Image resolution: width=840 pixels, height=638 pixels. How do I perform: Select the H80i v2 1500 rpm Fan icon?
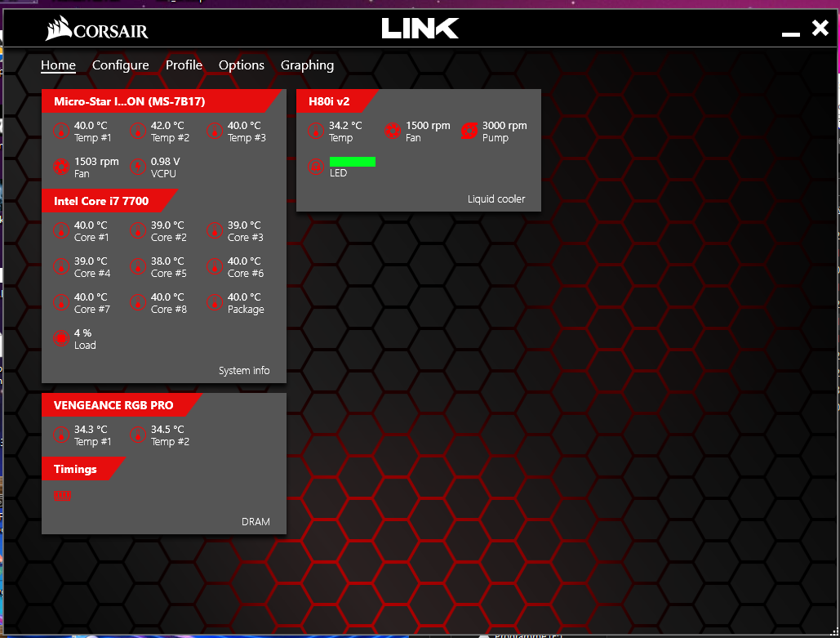pos(392,131)
